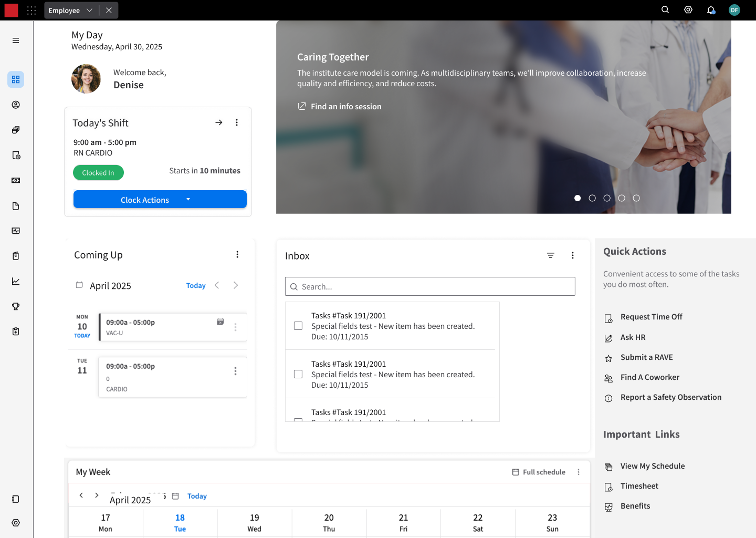This screenshot has height=538, width=756.
Task: Click Ask HR quick action
Action: pyautogui.click(x=625, y=337)
